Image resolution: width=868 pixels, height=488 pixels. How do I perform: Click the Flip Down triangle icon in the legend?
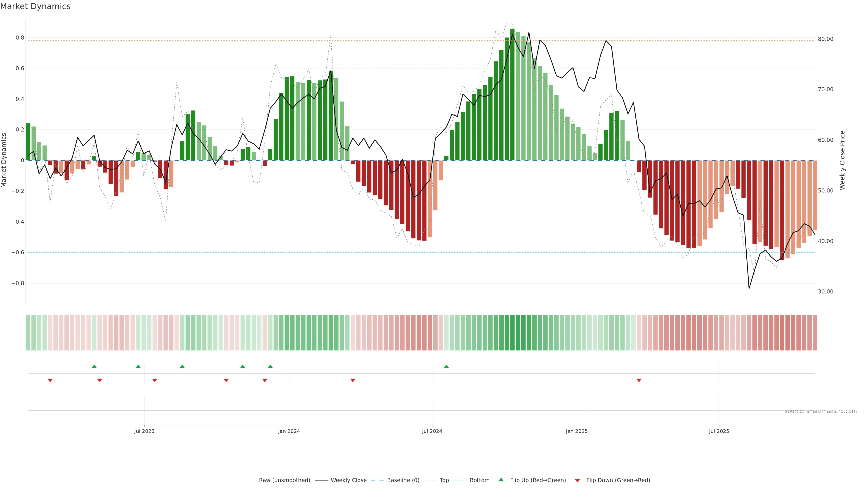(577, 480)
